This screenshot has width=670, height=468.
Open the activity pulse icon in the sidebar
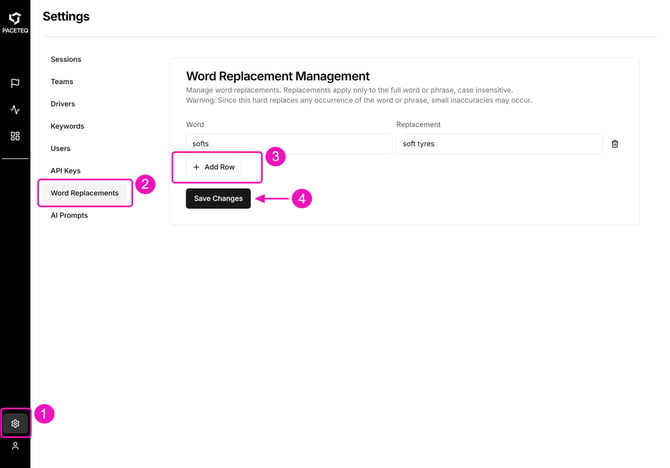(x=15, y=110)
